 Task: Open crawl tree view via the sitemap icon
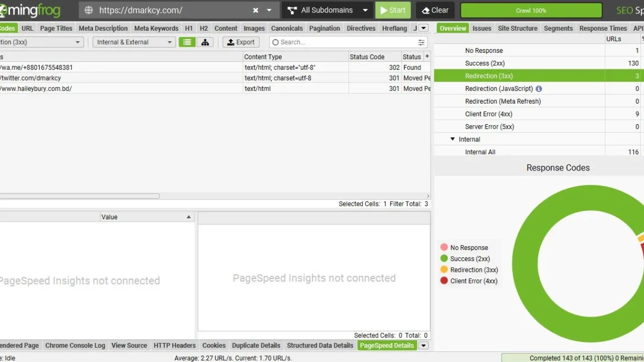coord(205,42)
